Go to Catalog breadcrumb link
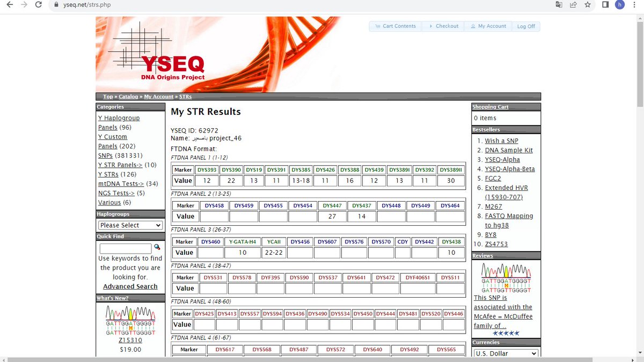The width and height of the screenshot is (644, 362). pos(128,97)
